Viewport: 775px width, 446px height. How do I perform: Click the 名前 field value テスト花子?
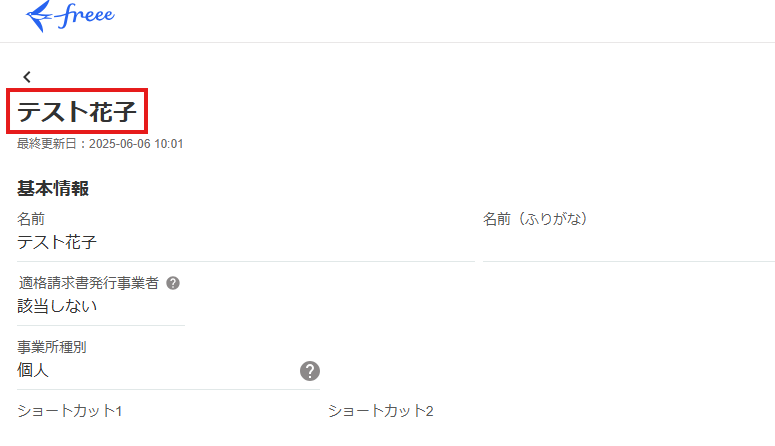[x=57, y=242]
